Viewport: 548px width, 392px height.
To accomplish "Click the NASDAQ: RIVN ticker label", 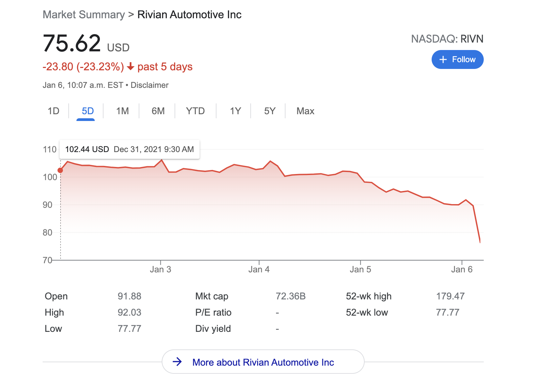I will pyautogui.click(x=447, y=39).
